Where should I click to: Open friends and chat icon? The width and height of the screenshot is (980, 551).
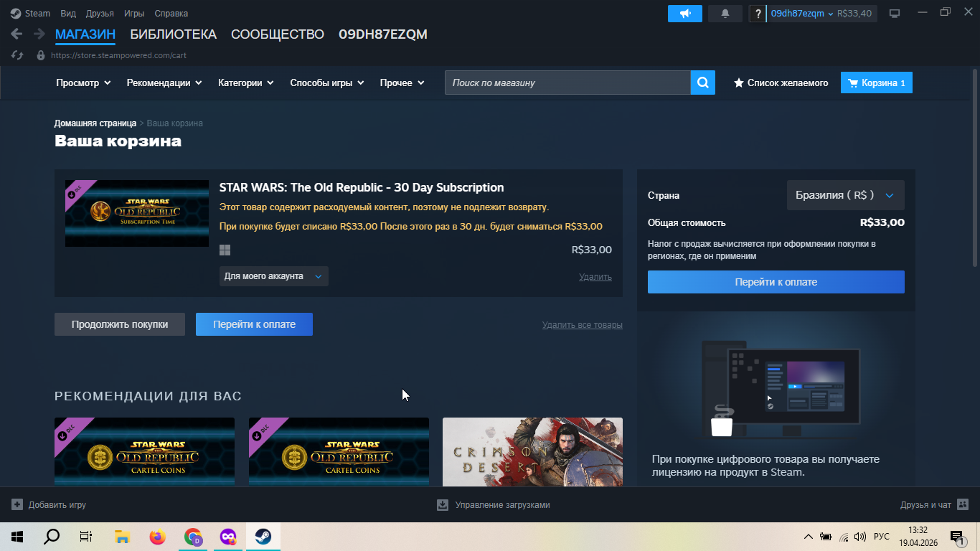[x=963, y=505]
